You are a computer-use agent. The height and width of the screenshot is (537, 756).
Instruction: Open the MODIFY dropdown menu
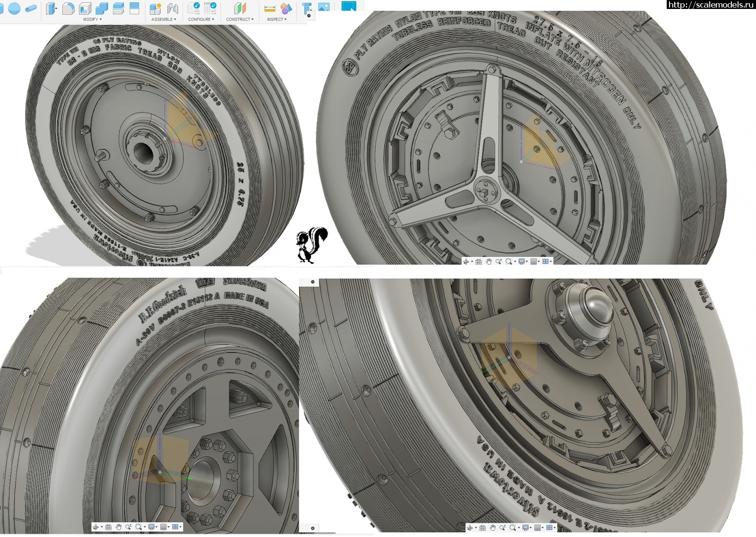tap(92, 19)
